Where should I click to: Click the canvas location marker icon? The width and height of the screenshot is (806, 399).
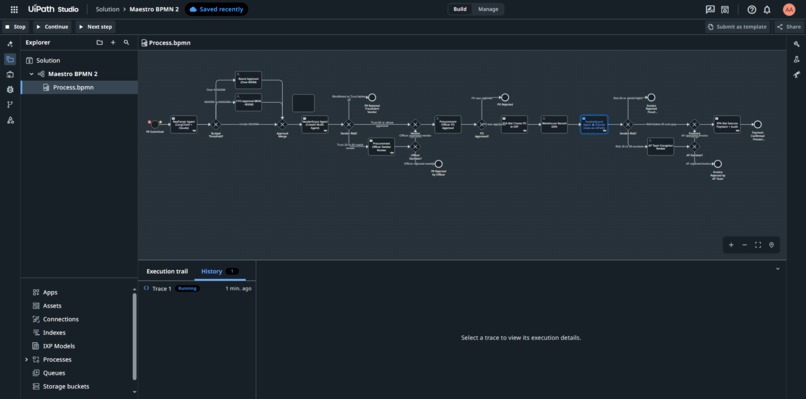[771, 245]
